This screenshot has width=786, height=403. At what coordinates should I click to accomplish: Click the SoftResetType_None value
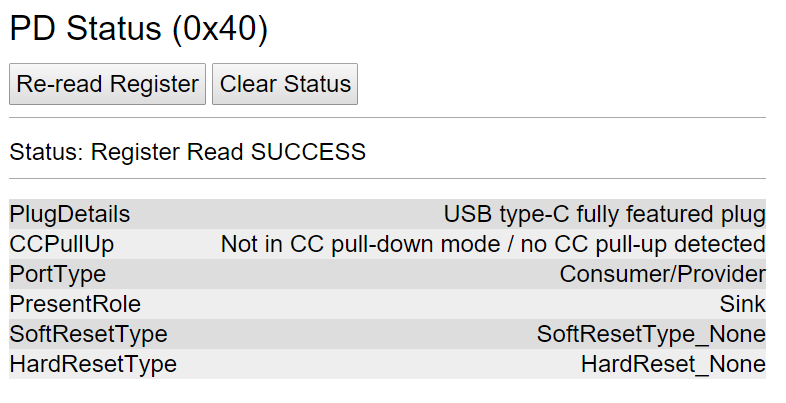tap(651, 334)
